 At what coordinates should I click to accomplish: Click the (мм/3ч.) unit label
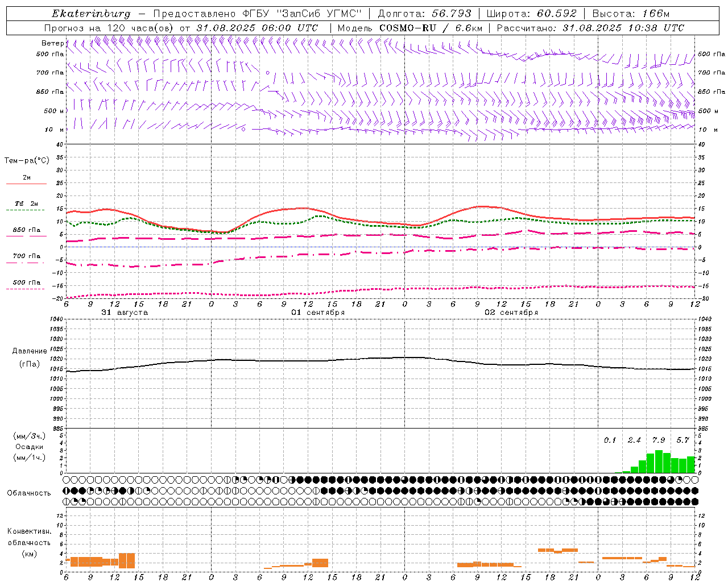click(30, 436)
